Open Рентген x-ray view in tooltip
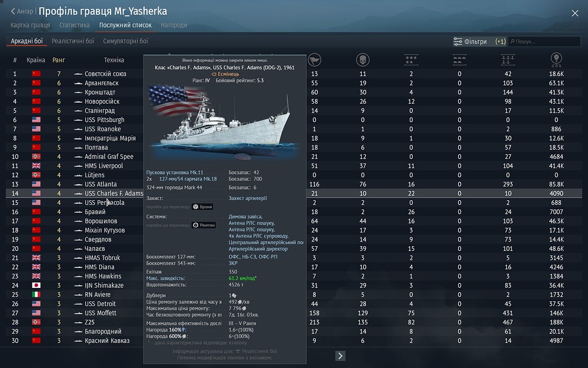Image resolution: width=588 pixels, height=368 pixels. 204,225
